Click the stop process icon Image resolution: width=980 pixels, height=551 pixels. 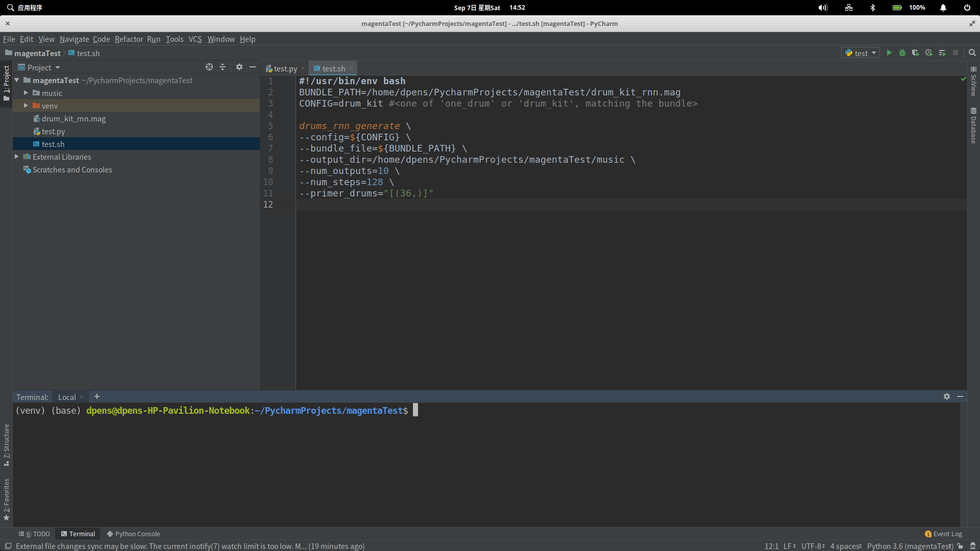955,53
